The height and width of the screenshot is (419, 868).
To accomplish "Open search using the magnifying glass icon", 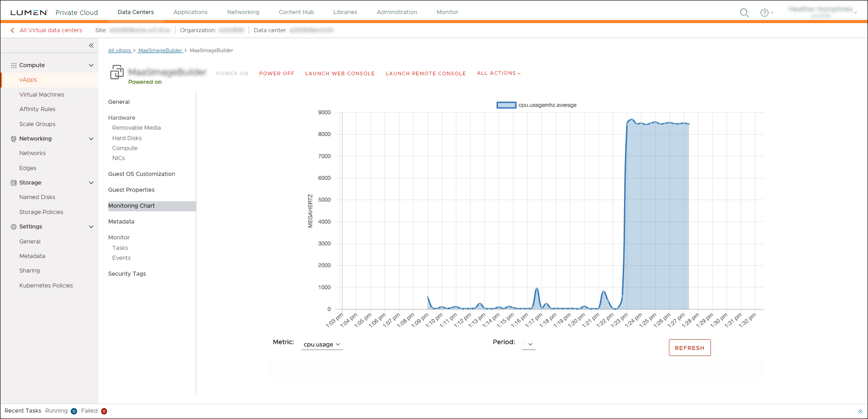I will (744, 13).
